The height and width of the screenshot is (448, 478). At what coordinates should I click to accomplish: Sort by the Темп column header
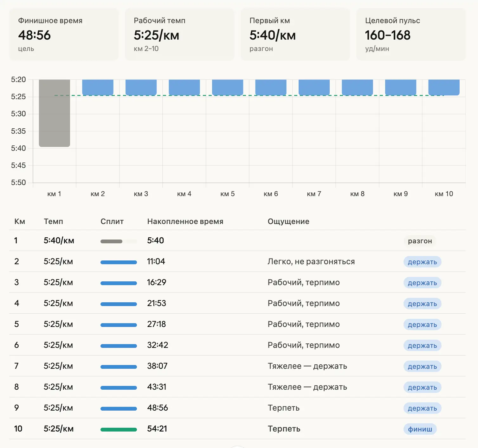[x=53, y=221]
